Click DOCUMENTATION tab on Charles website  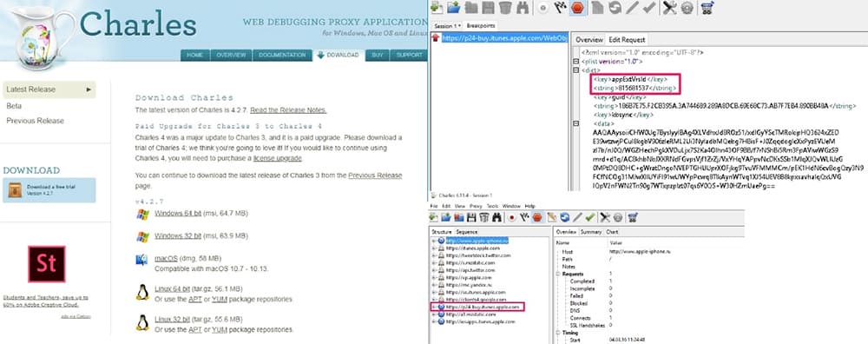coord(282,55)
